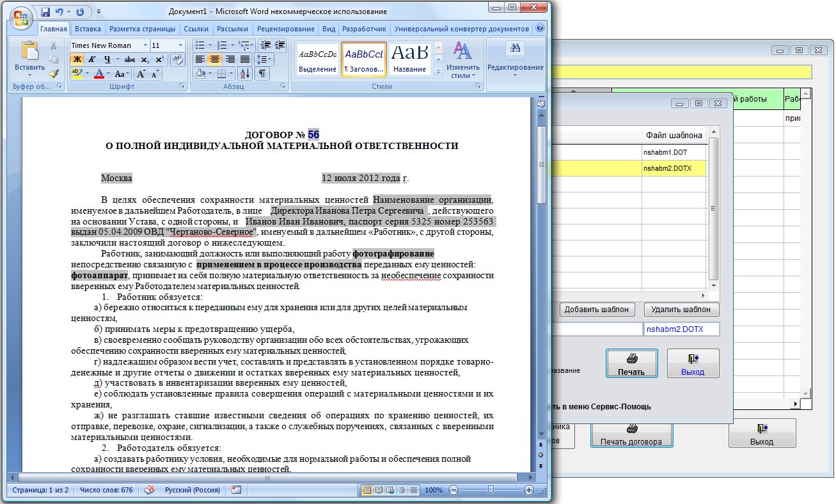This screenshot has width=836, height=504.
Task: Select the nshabm1.DOT template row
Action: click(x=673, y=153)
